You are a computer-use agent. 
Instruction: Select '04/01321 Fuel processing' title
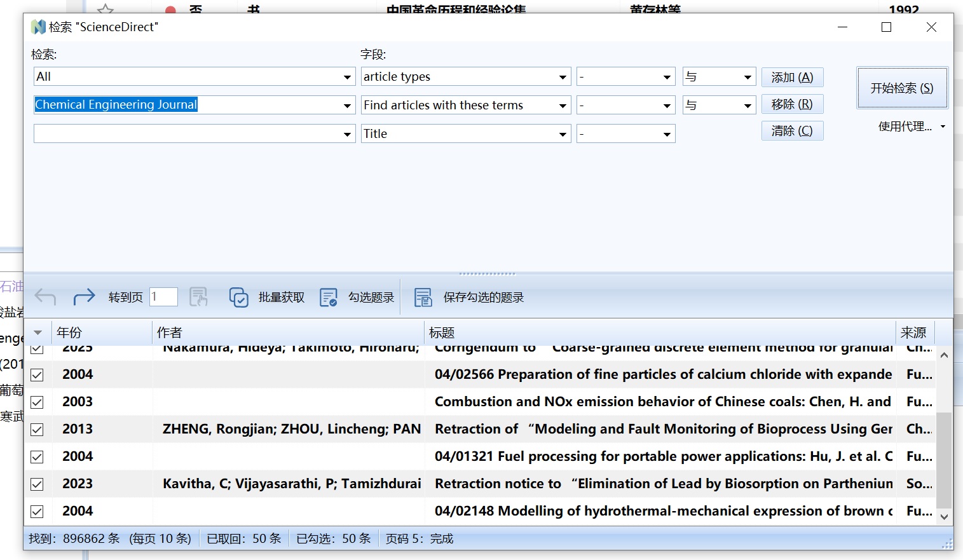pos(664,456)
